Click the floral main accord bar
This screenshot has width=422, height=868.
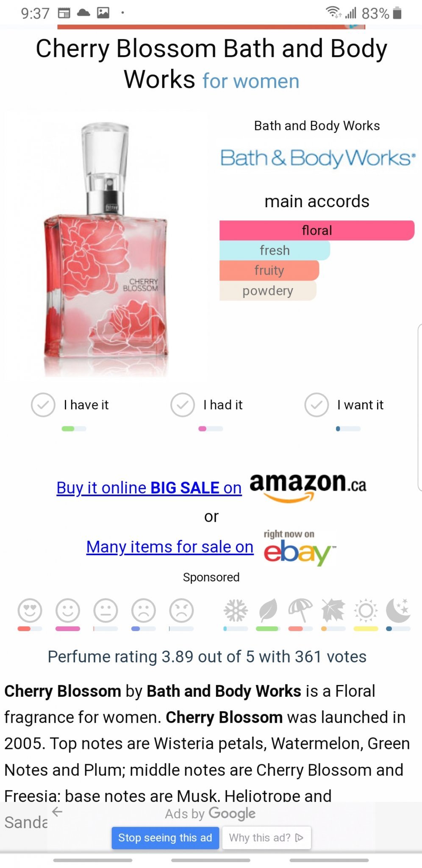(317, 231)
